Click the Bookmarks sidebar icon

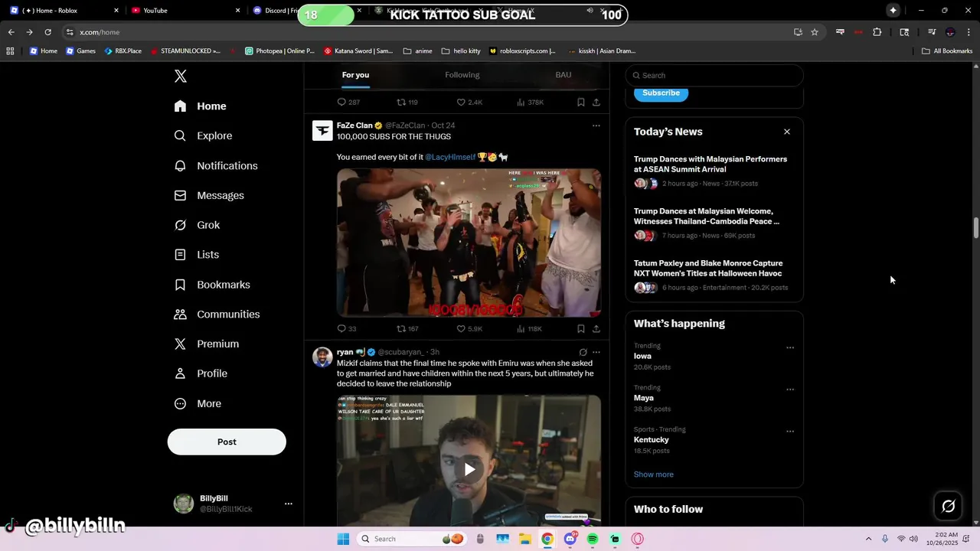(180, 285)
